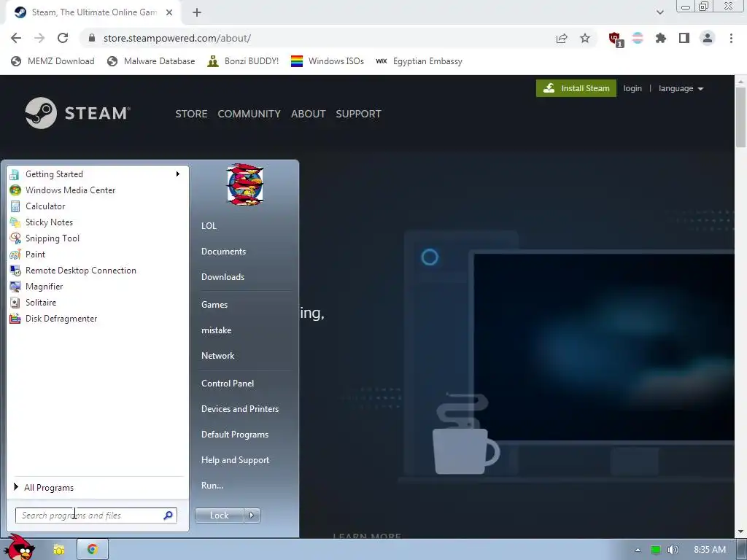Click the Lock button
747x560 pixels.
[x=219, y=516]
